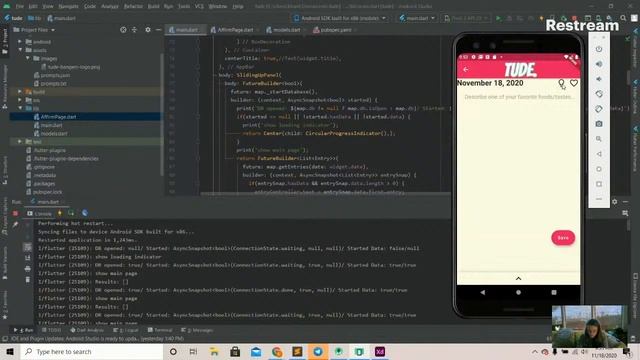Switch to pubspec.yaml editor tab
Viewport: 640px width, 360px height.
pos(335,30)
